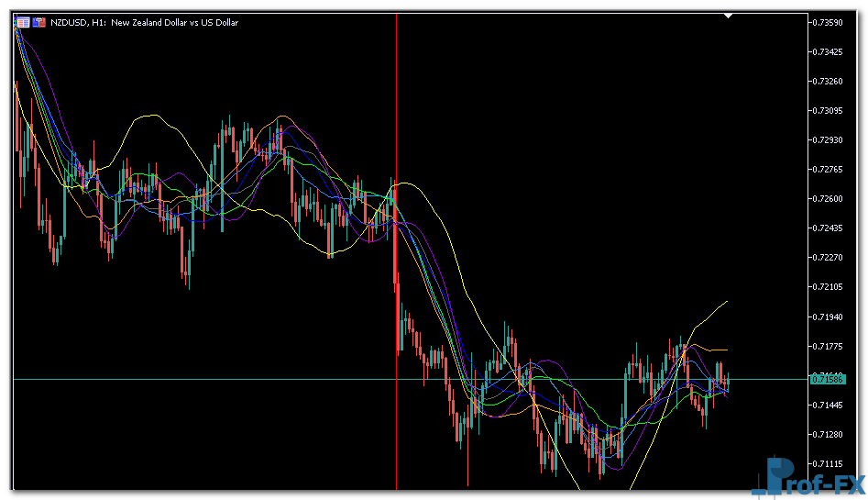Click the One Click Trading panel icon
The width and height of the screenshot is (868, 500).
[x=22, y=22]
